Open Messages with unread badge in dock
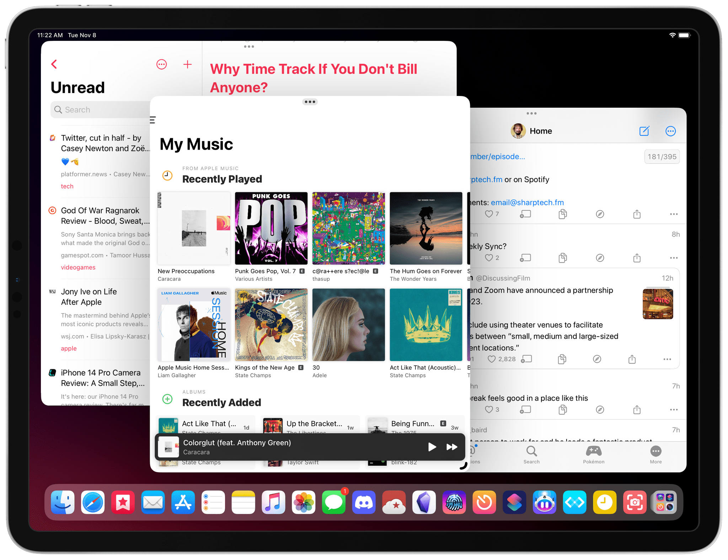728x560 pixels. (333, 502)
